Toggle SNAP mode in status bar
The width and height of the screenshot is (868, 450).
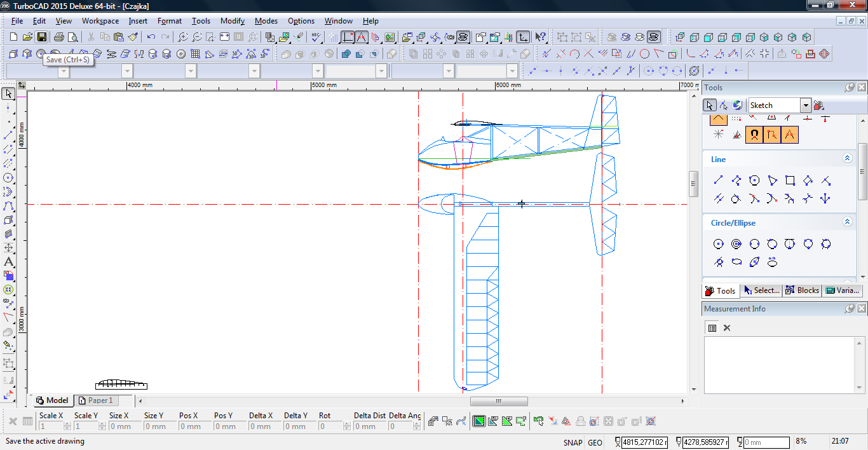click(x=572, y=442)
